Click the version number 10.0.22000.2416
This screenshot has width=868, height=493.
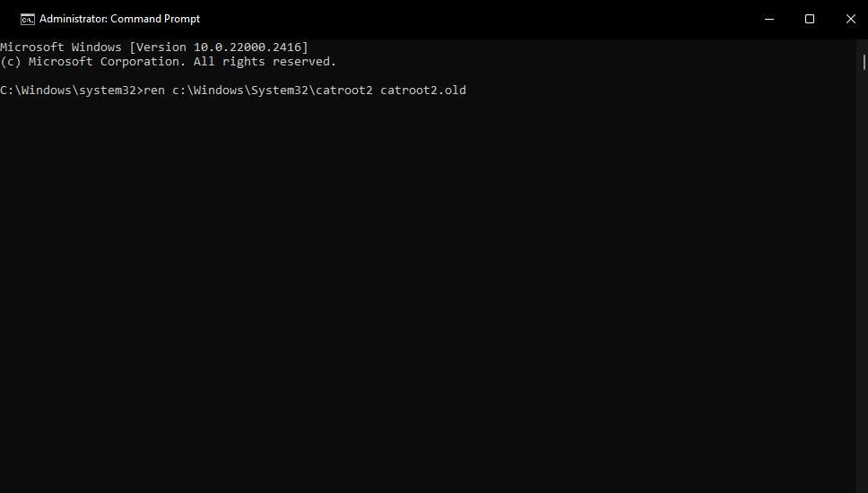tap(248, 48)
